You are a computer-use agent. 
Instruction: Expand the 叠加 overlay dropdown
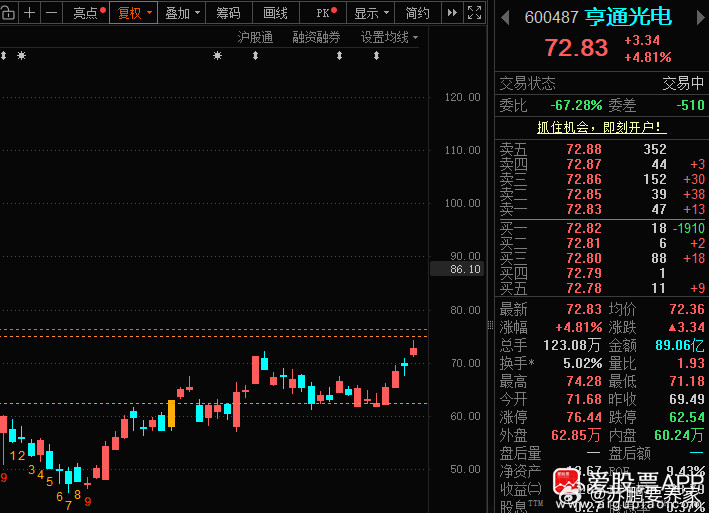pyautogui.click(x=182, y=13)
